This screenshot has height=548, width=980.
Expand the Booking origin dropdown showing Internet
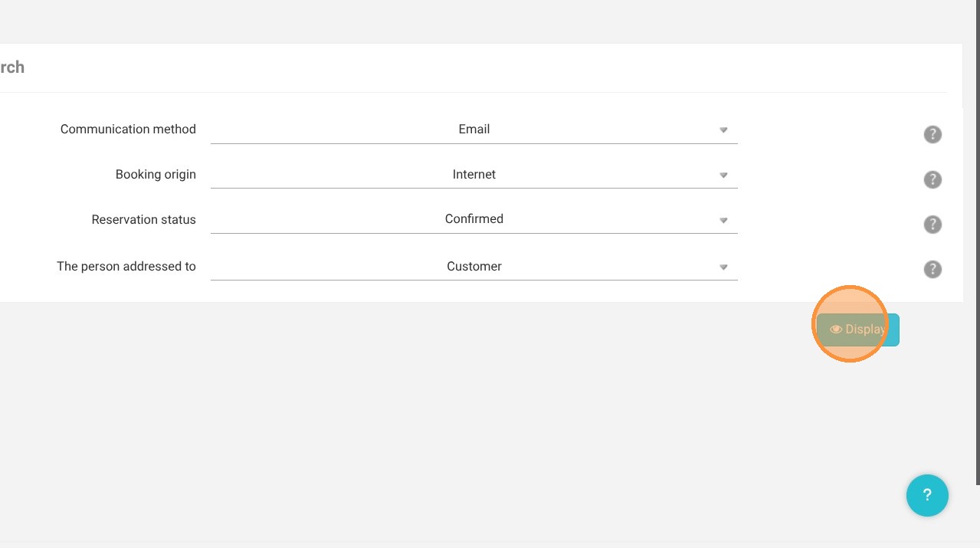(x=474, y=175)
